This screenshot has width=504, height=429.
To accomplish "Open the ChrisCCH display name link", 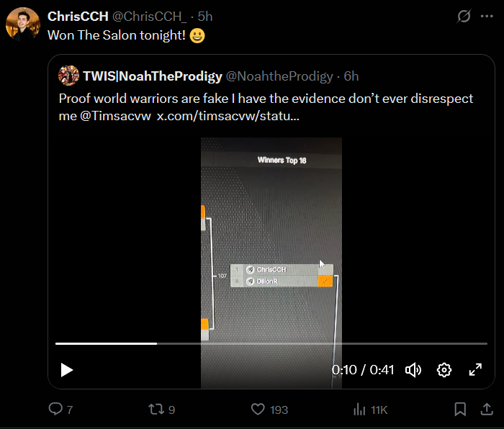I will click(78, 17).
